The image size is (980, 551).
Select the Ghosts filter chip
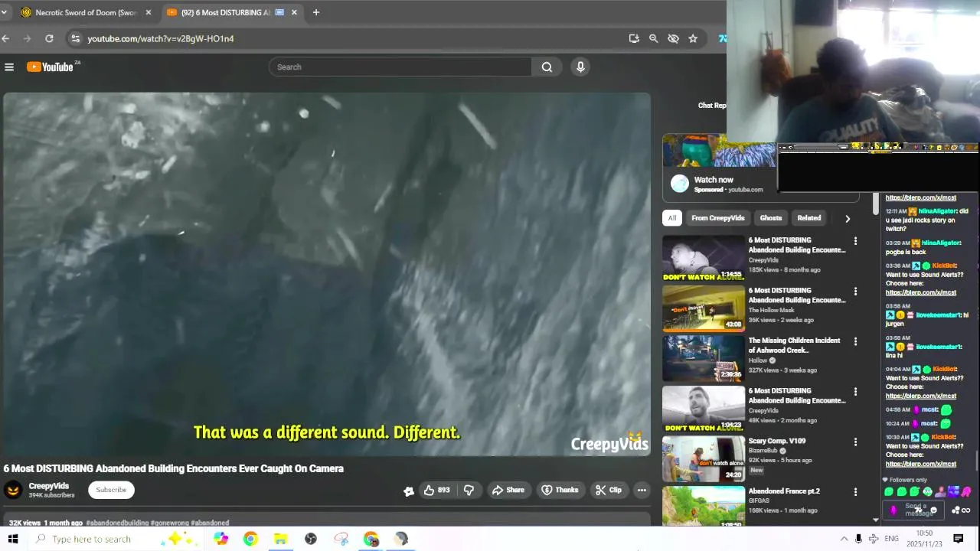pyautogui.click(x=770, y=218)
